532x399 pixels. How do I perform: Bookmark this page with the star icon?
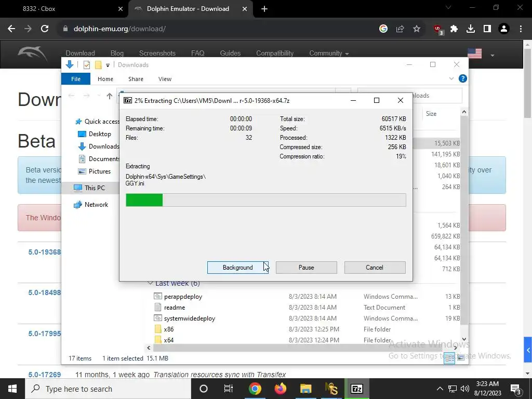click(x=417, y=29)
